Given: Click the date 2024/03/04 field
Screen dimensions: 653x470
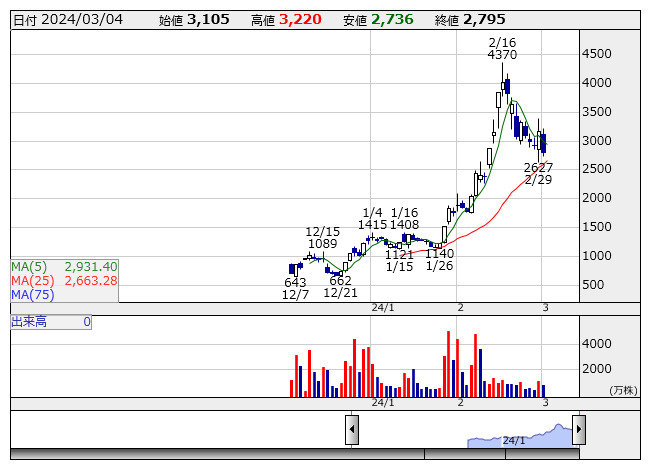Looking at the screenshot, I should tap(68, 20).
